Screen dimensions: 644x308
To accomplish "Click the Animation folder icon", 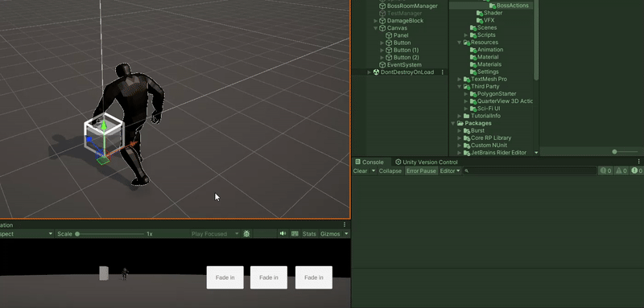I will pos(473,50).
